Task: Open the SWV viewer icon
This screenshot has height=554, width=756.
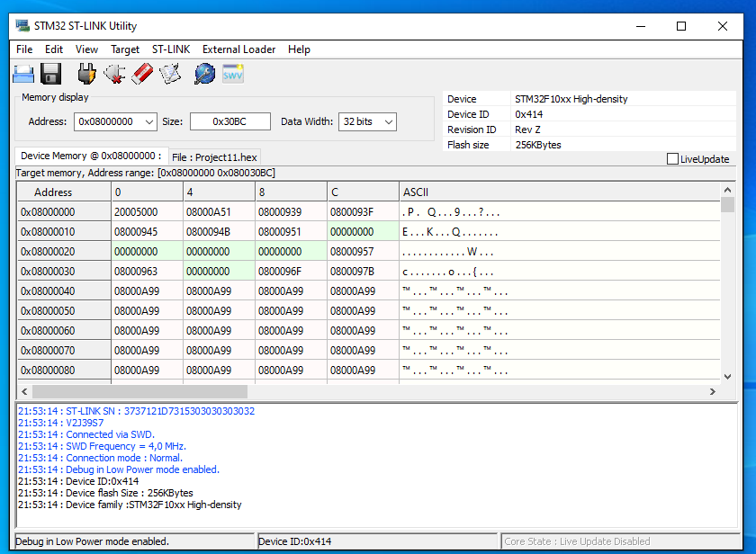Action: click(x=233, y=74)
